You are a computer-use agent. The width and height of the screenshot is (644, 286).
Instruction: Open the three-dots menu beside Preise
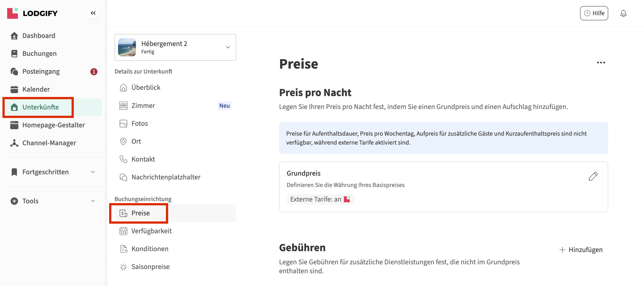click(x=601, y=63)
